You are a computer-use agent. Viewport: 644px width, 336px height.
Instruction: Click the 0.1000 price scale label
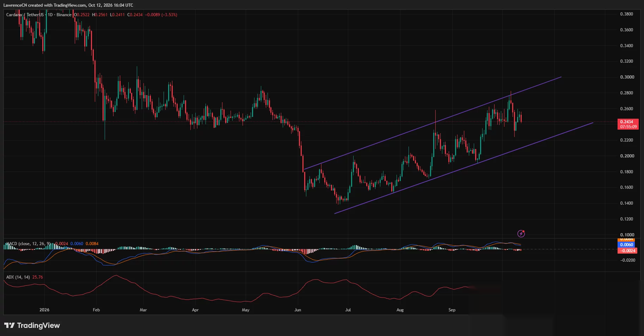tap(627, 235)
